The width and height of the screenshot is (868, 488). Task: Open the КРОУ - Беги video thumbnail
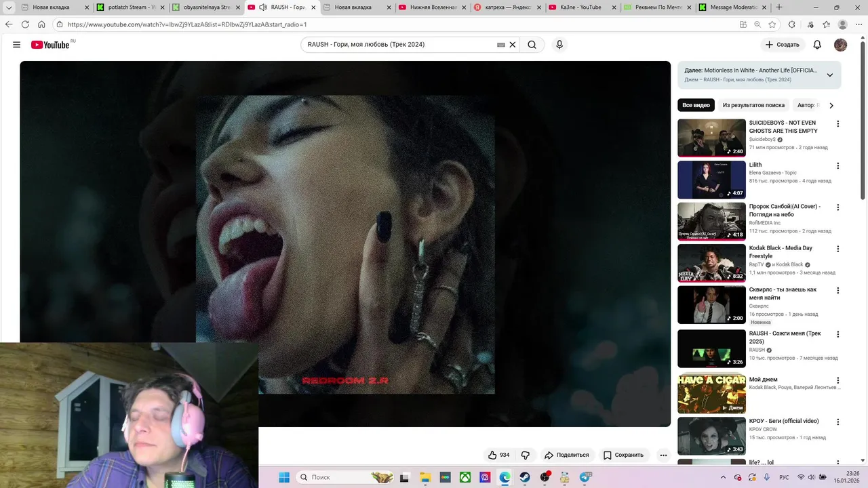(711, 435)
